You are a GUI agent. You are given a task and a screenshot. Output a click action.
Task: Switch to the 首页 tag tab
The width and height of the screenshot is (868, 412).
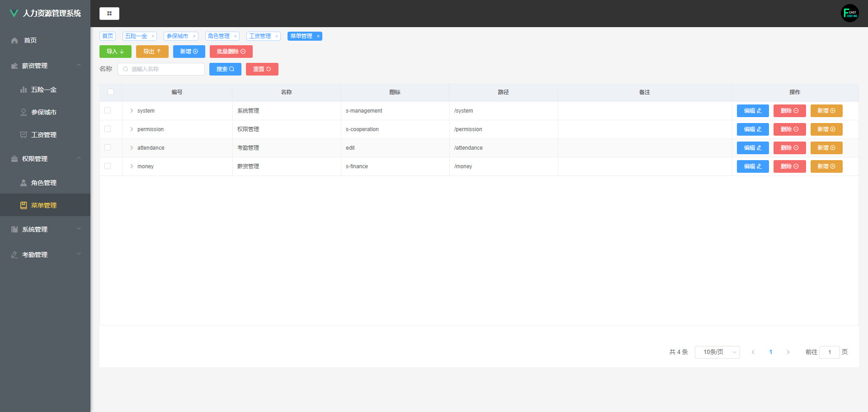[x=108, y=36]
